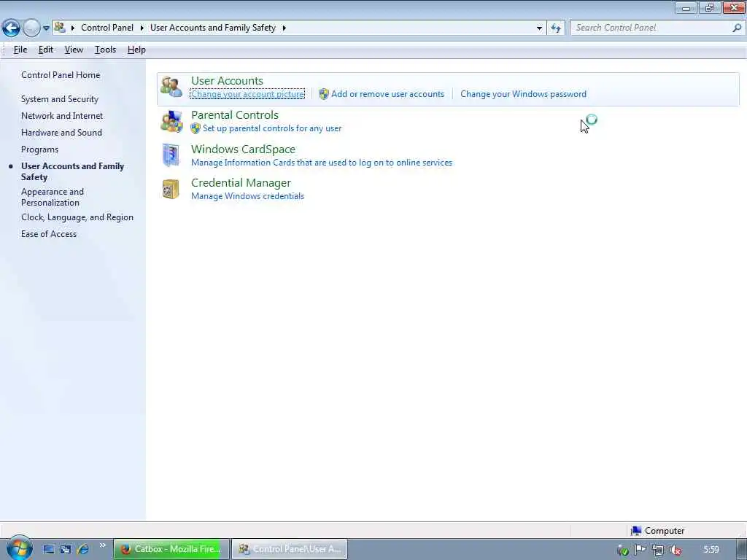Open the Tools menu
The height and width of the screenshot is (560, 747).
pyautogui.click(x=105, y=50)
